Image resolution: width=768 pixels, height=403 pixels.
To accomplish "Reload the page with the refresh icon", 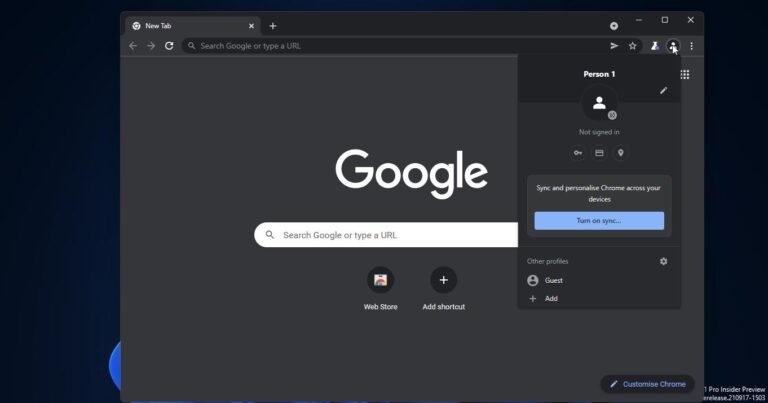I will coord(169,46).
